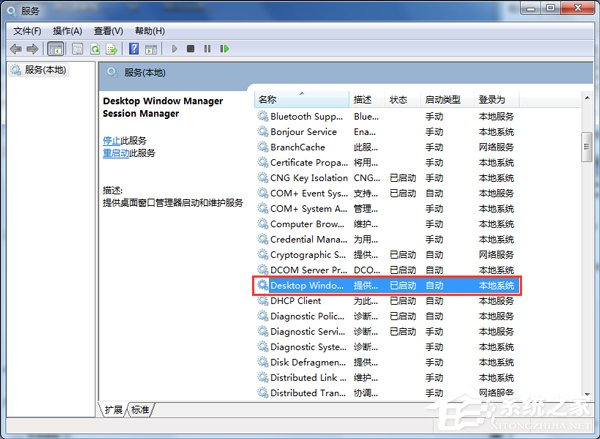Select the COM+ Event System service name

(x=309, y=193)
